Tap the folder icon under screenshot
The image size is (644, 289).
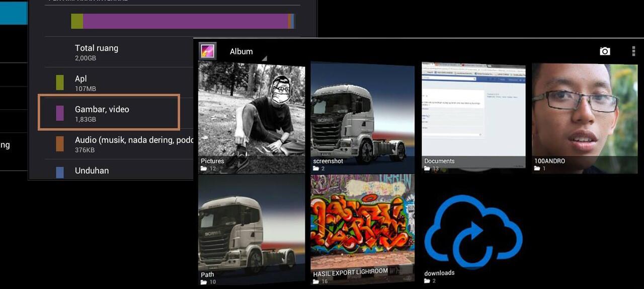[x=316, y=169]
